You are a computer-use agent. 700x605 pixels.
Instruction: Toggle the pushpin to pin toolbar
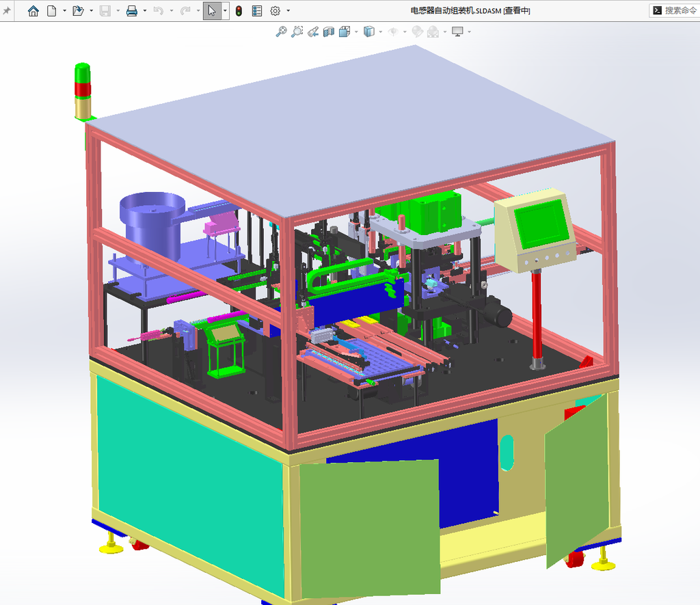[7, 11]
